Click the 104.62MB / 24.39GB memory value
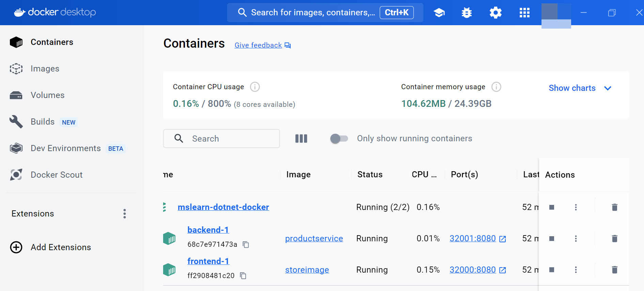 (446, 104)
